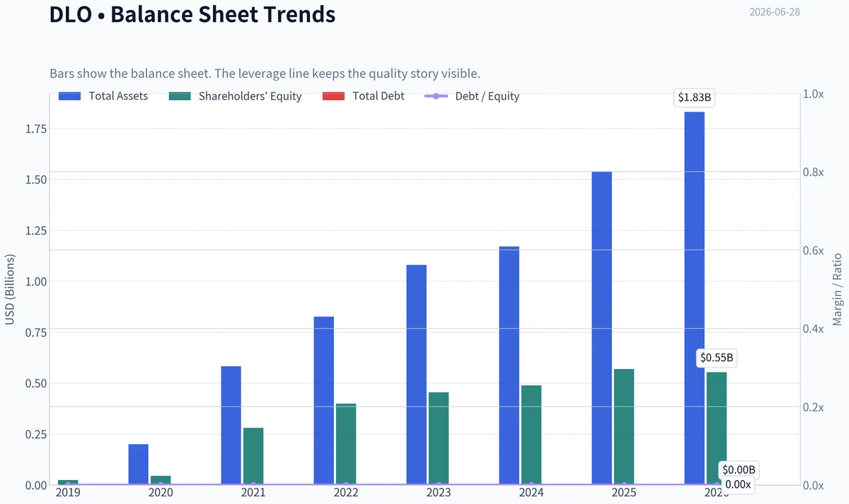Select the 2026 Total Assets bar
This screenshot has width=849, height=504.
click(694, 298)
